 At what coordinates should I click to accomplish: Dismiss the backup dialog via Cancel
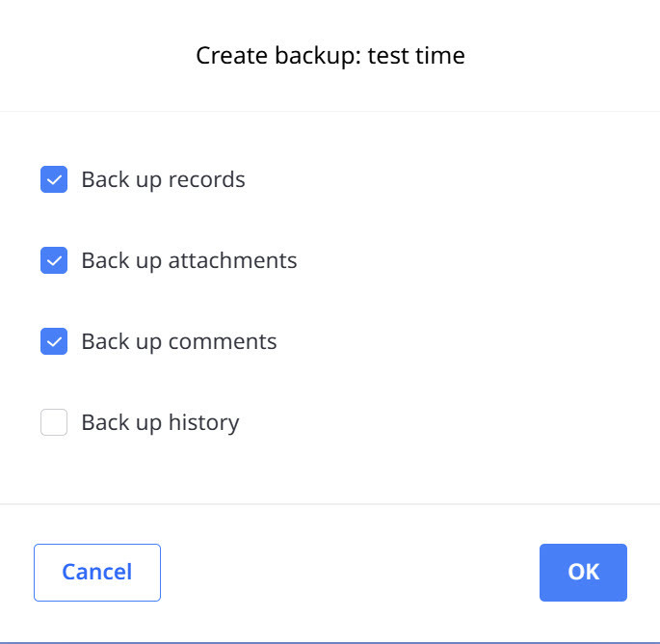click(x=97, y=572)
